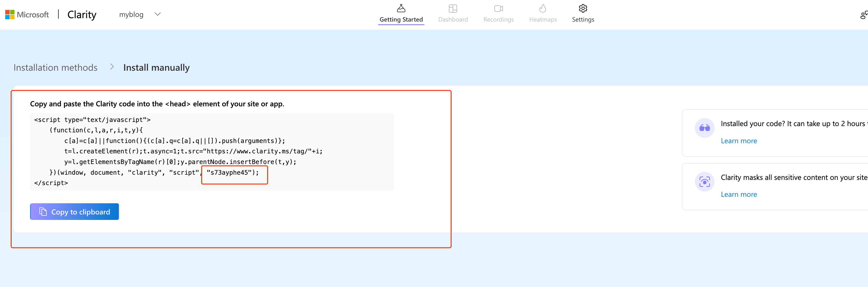The width and height of the screenshot is (868, 287).
Task: Open Learn more under Clarity masks content
Action: [739, 194]
